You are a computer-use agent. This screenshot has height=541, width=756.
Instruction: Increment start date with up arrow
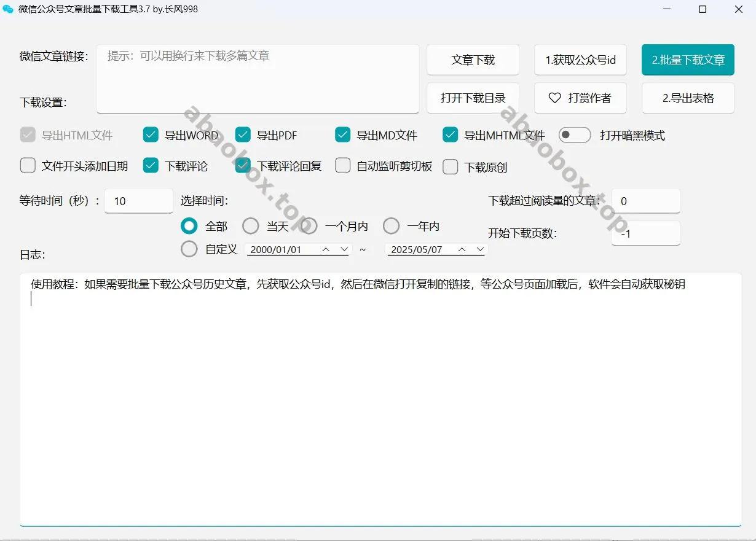point(326,249)
